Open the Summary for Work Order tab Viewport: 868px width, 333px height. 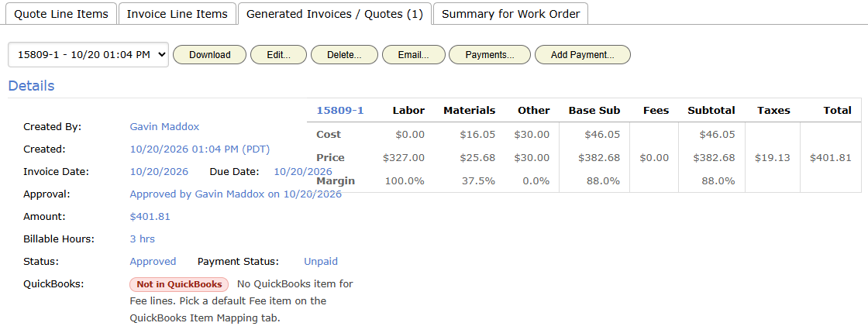pos(511,14)
